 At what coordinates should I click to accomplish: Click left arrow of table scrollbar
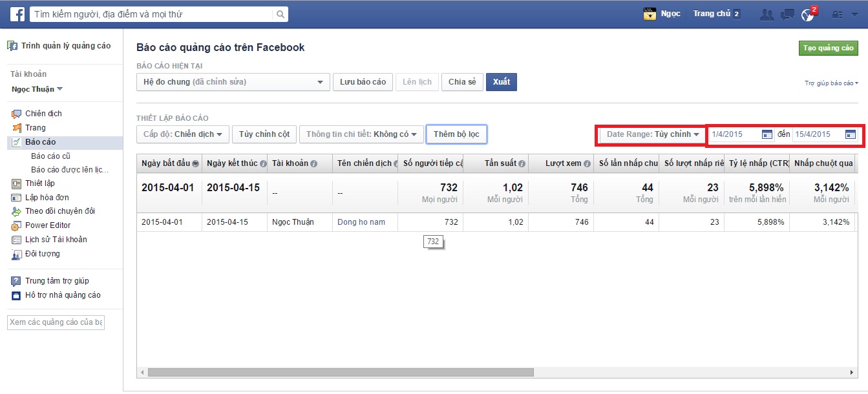(x=142, y=373)
